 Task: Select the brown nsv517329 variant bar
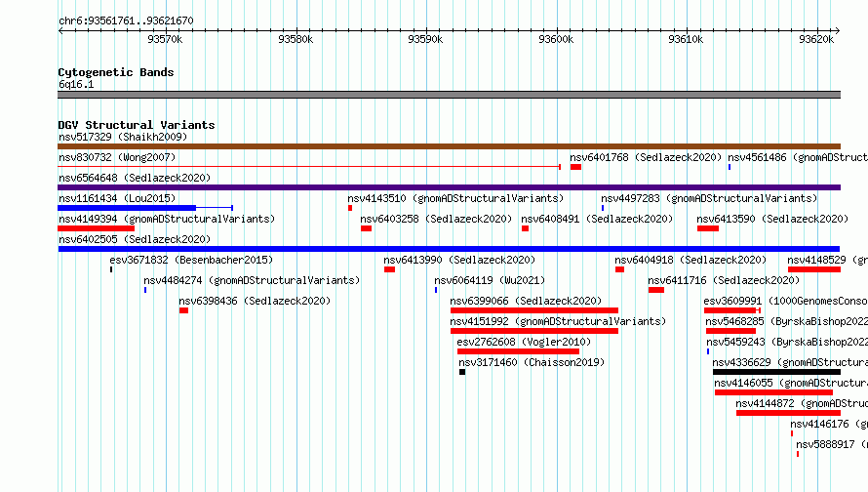point(449,146)
